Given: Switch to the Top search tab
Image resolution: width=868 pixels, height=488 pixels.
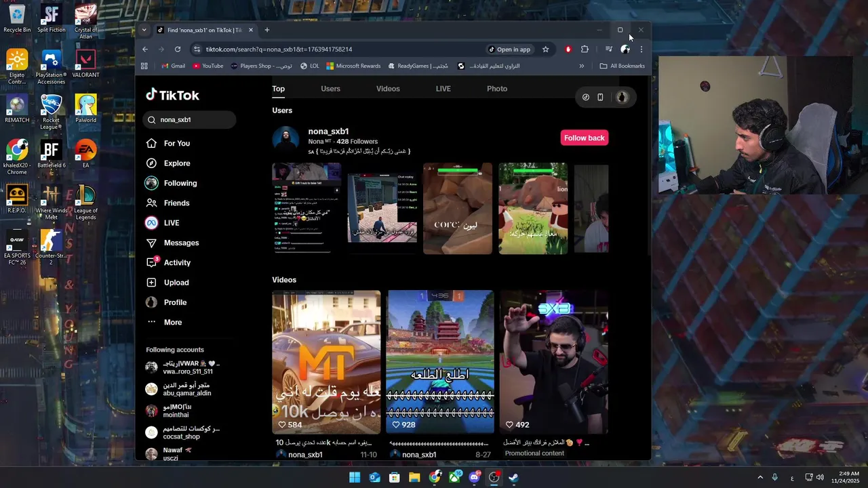Looking at the screenshot, I should [x=278, y=89].
